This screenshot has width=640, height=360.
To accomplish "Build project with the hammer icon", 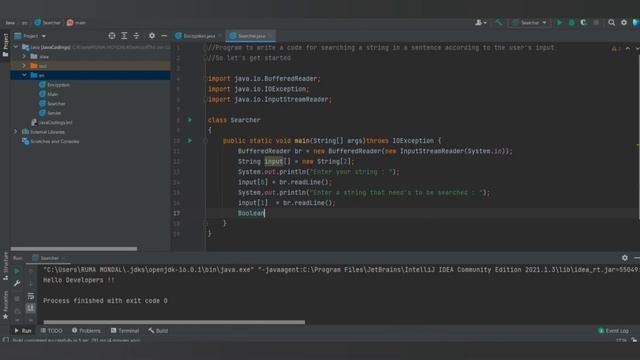I will coord(499,22).
